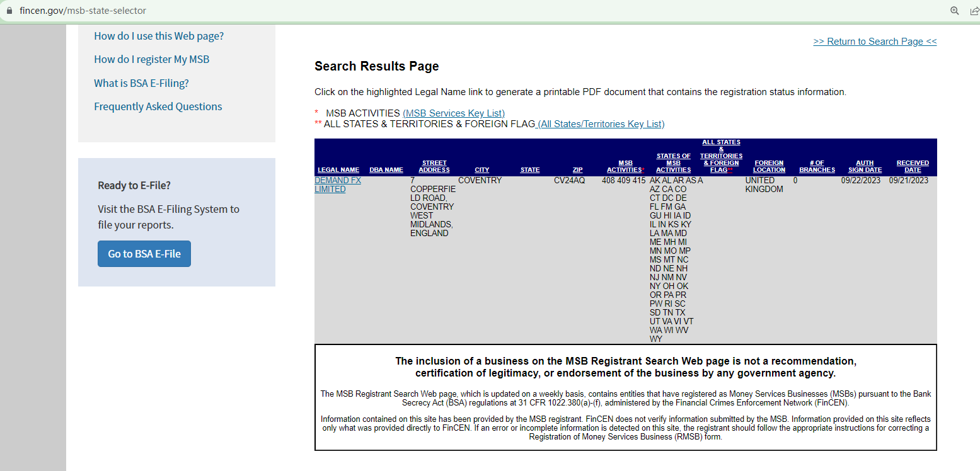
Task: Sort by LEGAL NAME column header
Action: coord(338,170)
